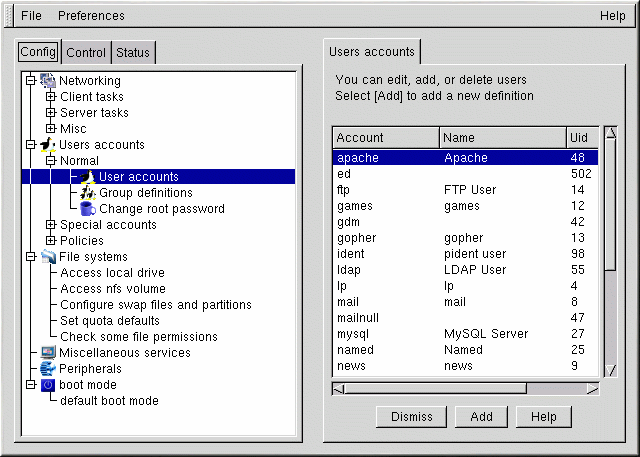
Task: Click the Group definitions icon
Action: coord(87,193)
